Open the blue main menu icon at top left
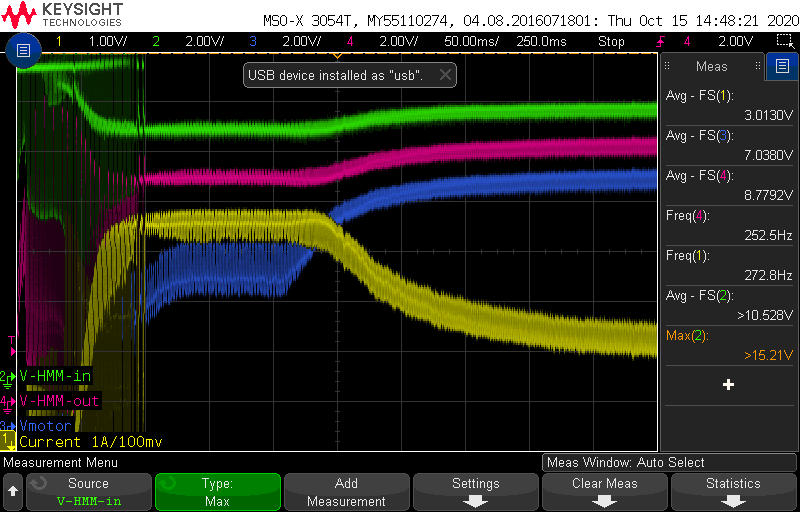The width and height of the screenshot is (800, 512). [x=25, y=49]
